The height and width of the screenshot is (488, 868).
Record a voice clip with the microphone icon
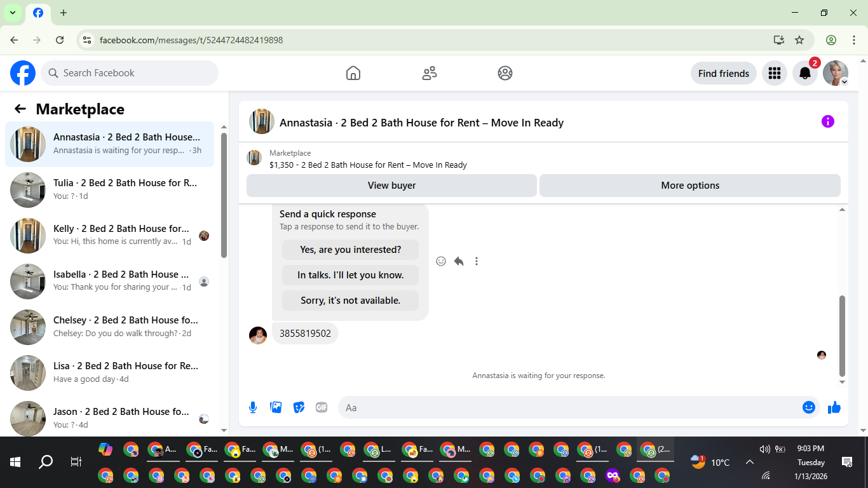[x=253, y=407]
